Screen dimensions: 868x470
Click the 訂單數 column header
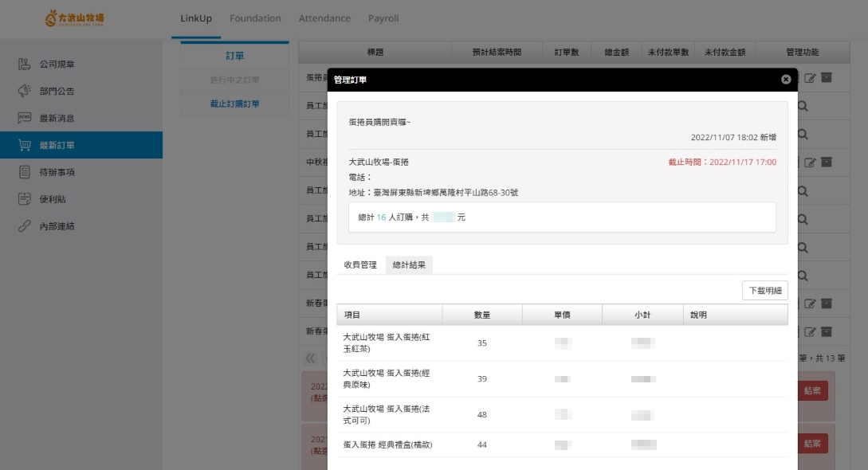tap(566, 52)
